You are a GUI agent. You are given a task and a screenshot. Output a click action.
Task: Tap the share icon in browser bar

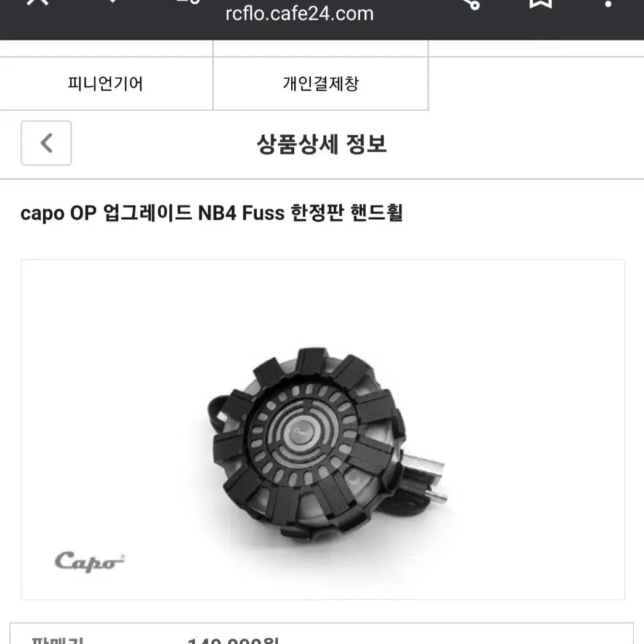pos(472,3)
